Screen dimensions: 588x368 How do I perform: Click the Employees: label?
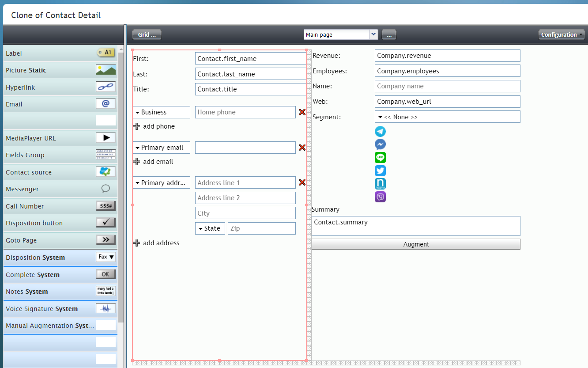coord(330,71)
